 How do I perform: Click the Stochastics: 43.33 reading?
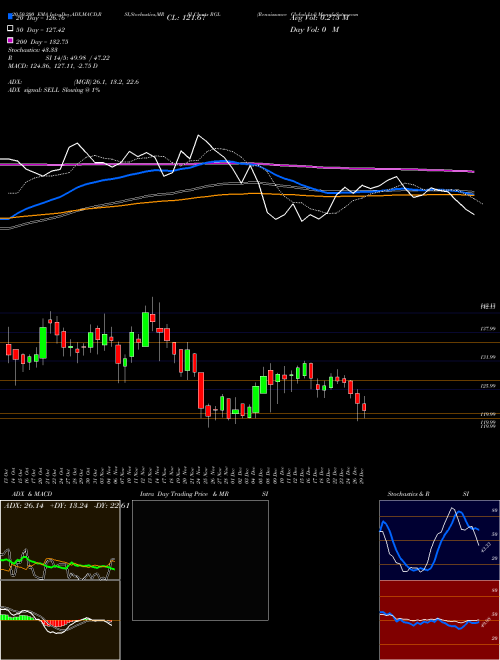pos(32,50)
